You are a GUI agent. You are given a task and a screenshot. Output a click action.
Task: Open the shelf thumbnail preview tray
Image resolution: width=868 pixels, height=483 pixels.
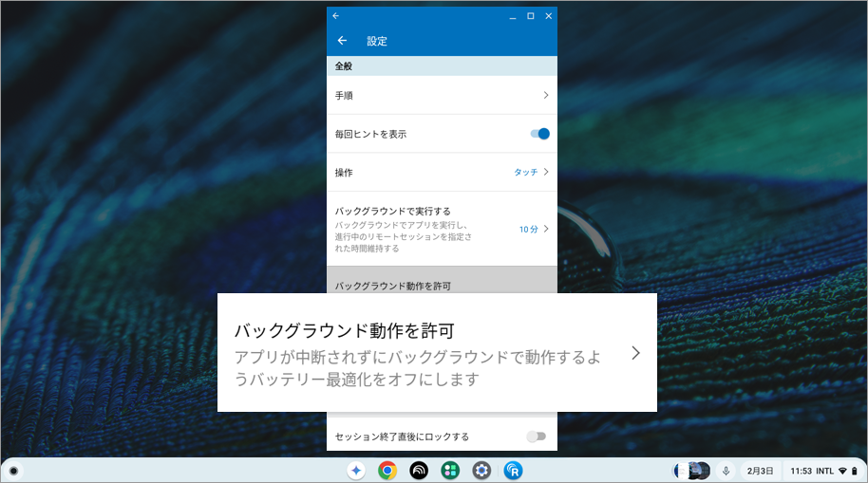click(x=691, y=471)
